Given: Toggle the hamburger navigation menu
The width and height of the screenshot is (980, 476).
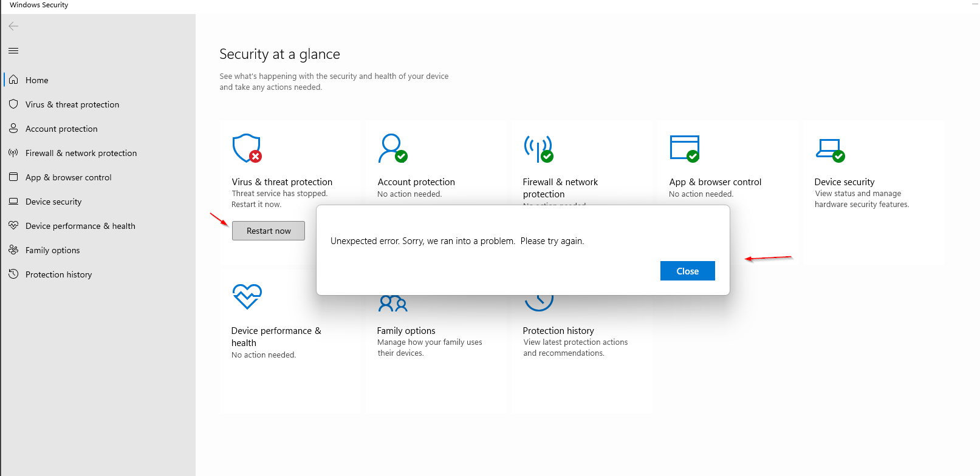Looking at the screenshot, I should point(13,50).
